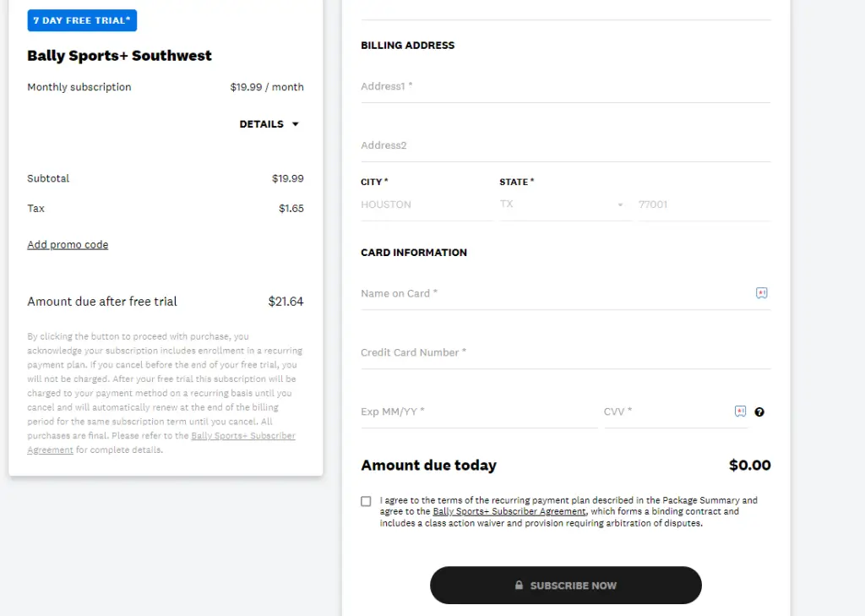The image size is (865, 616).
Task: Expand the DETAILS dropdown arrow
Action: pos(295,124)
